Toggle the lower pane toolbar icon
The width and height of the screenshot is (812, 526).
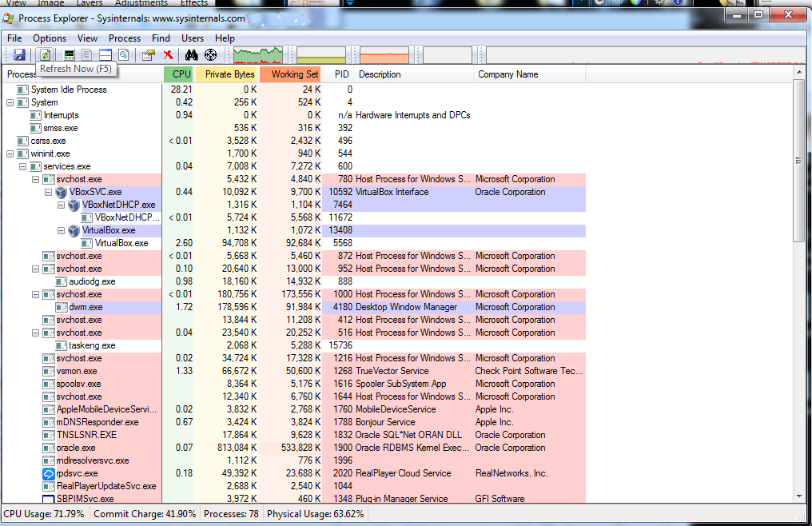pos(105,55)
